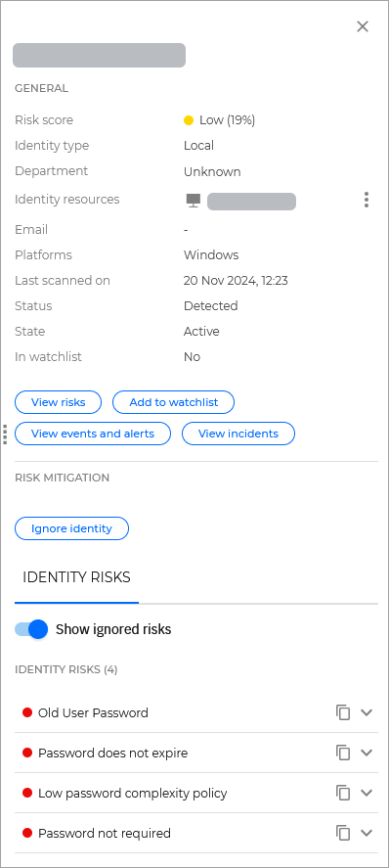Click the Unknown department value

click(212, 171)
